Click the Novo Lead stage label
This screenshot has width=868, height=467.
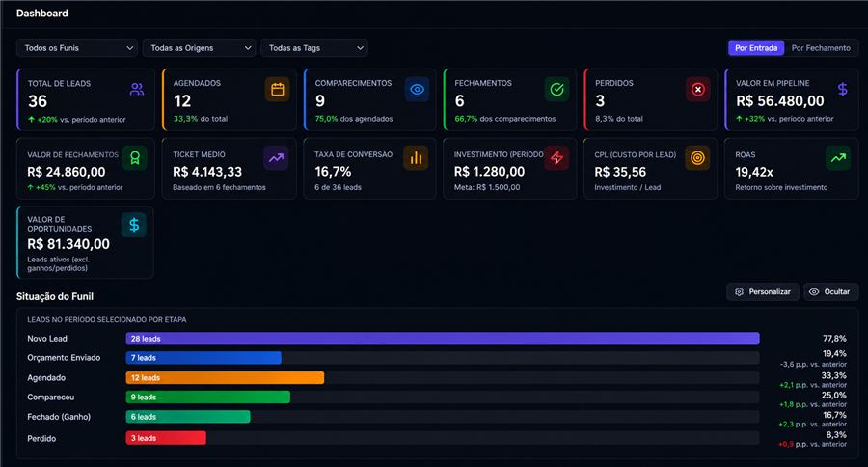[x=47, y=339]
